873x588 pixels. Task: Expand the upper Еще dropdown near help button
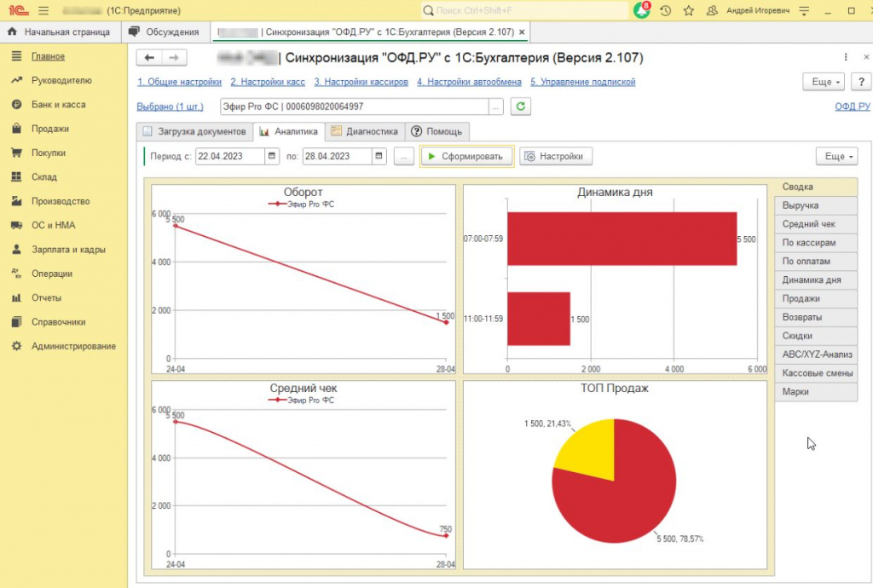click(x=825, y=82)
